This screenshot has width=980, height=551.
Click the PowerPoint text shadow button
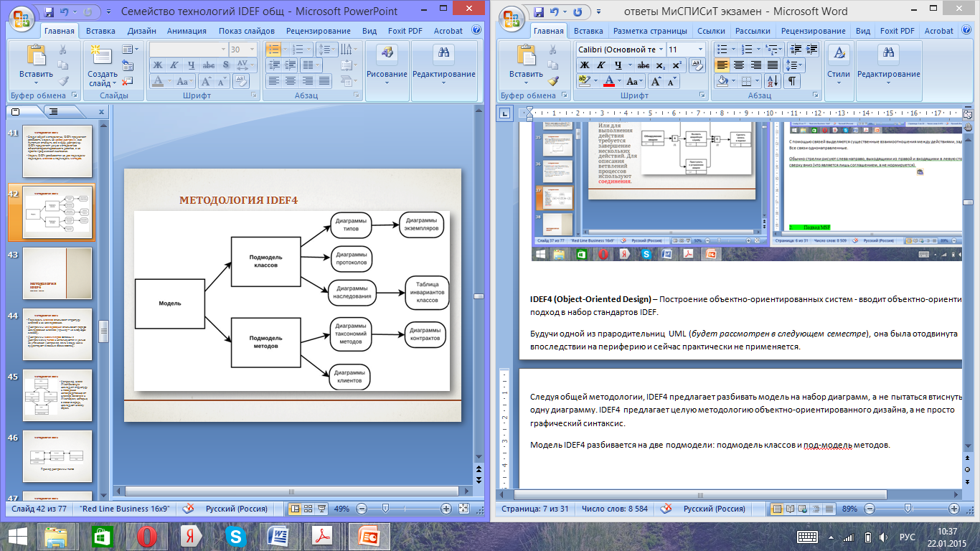(225, 65)
